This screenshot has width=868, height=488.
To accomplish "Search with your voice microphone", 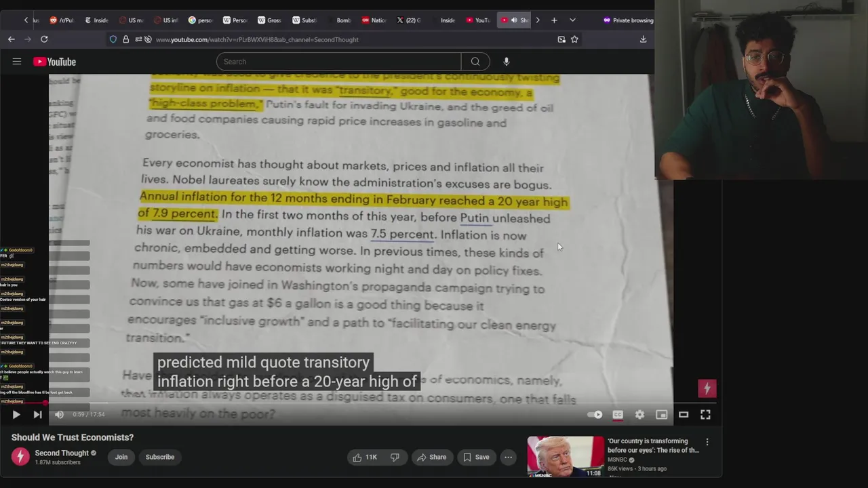I will 506,62.
